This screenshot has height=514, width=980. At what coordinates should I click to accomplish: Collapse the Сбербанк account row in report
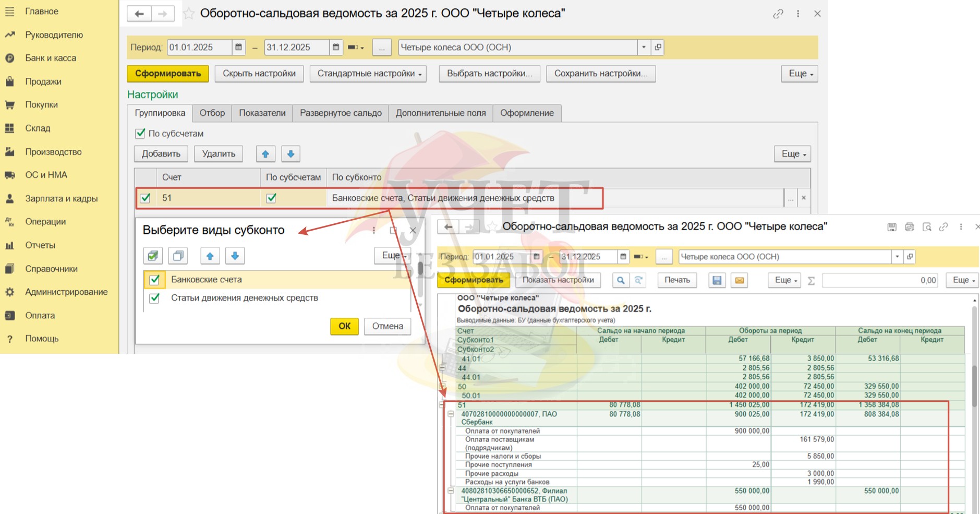(451, 414)
